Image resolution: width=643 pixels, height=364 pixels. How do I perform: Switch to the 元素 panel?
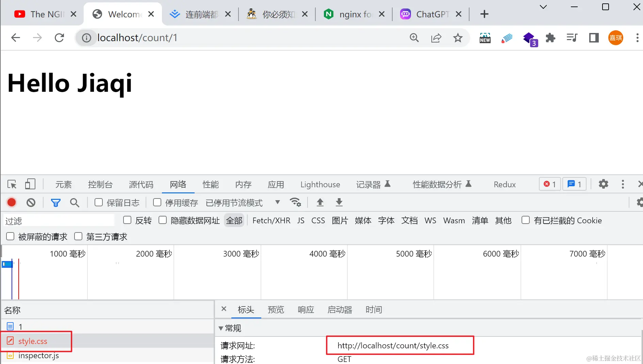pos(64,185)
